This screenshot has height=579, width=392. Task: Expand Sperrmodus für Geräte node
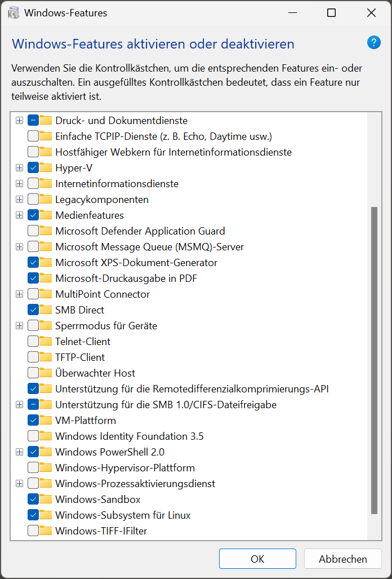(20, 326)
